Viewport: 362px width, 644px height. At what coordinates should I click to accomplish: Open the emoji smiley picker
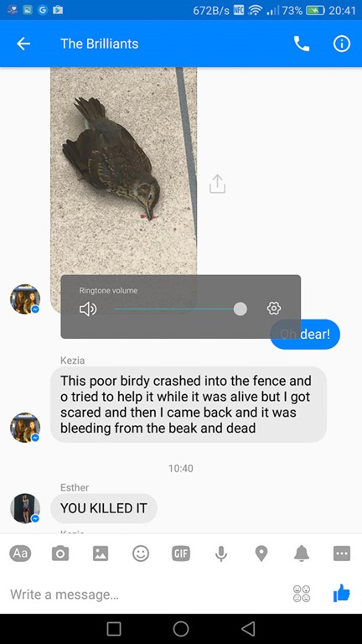(x=141, y=553)
